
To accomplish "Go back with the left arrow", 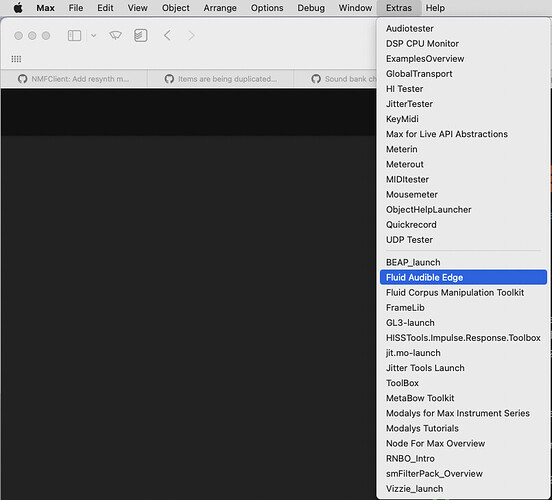I will click(x=167, y=36).
